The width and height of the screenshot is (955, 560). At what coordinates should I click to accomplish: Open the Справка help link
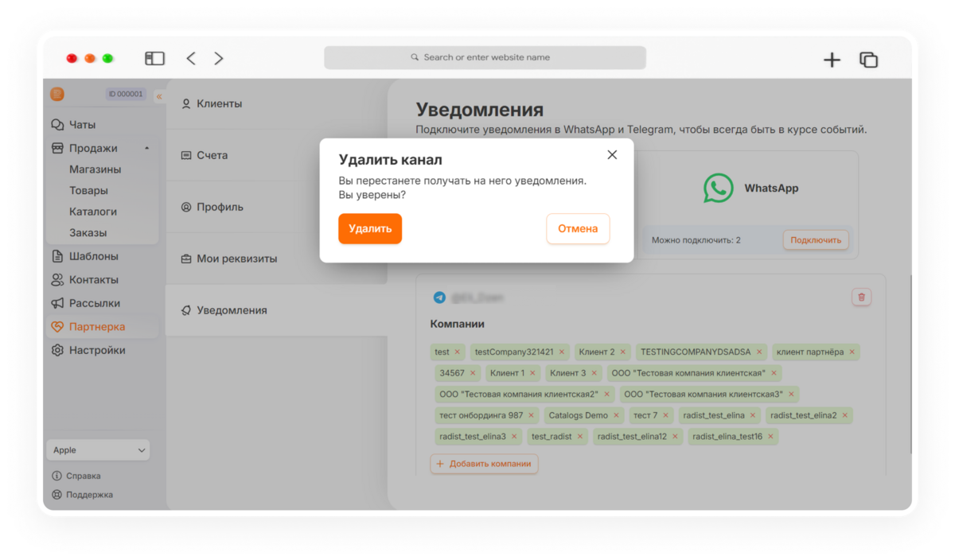[x=76, y=476]
